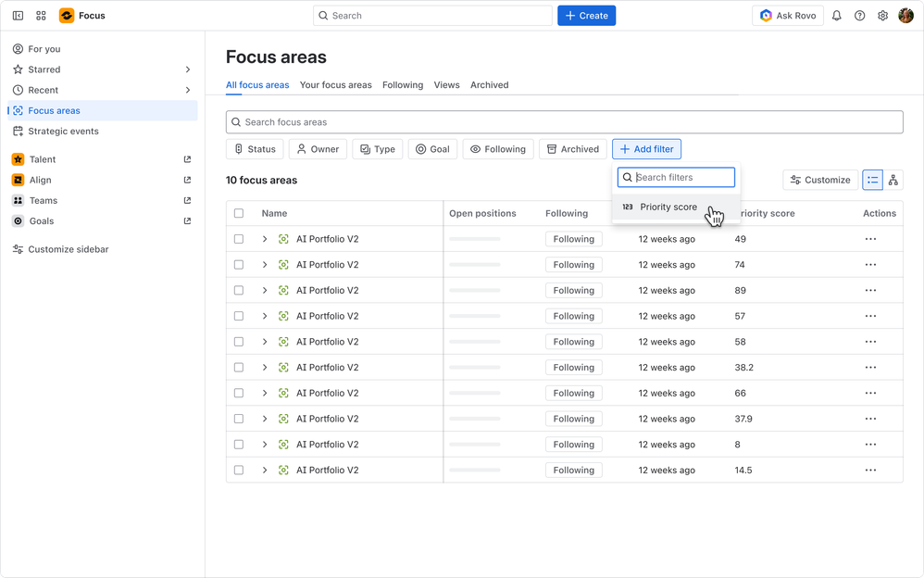The width and height of the screenshot is (924, 578).
Task: Open actions menu for score 66 row
Action: [870, 393]
